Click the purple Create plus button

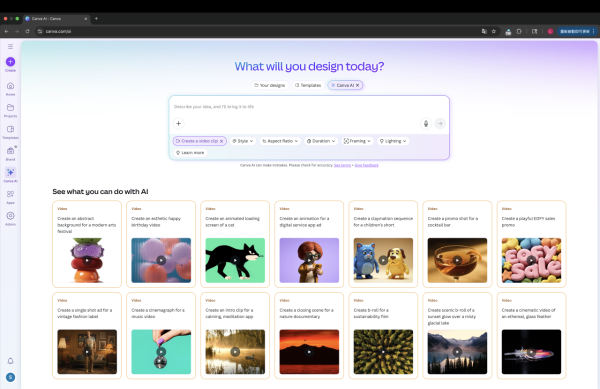(10, 62)
